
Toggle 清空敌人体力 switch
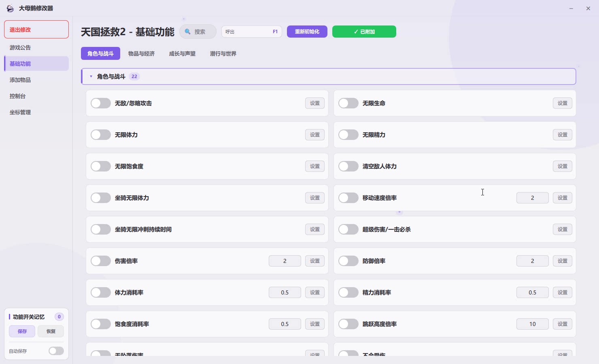tap(348, 166)
